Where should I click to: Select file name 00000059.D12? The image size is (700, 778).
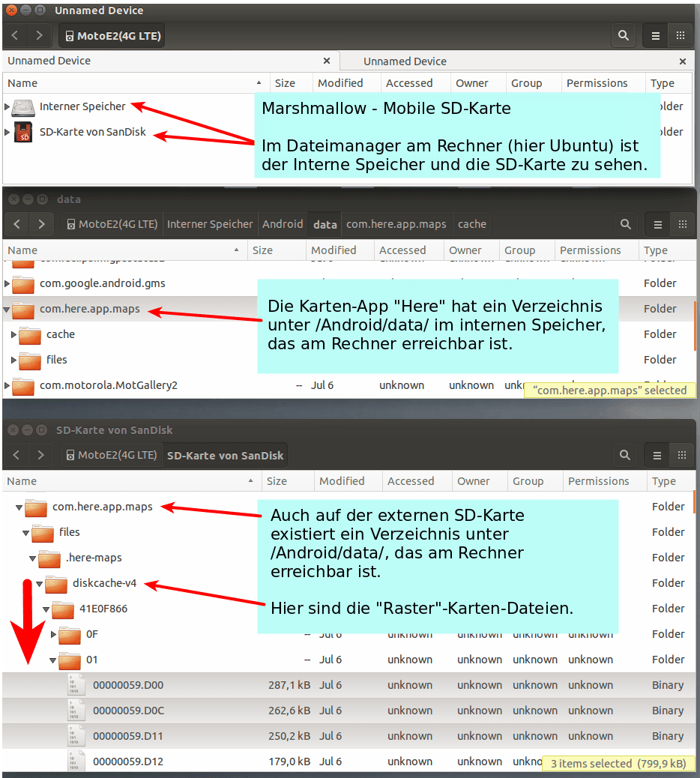point(128,762)
